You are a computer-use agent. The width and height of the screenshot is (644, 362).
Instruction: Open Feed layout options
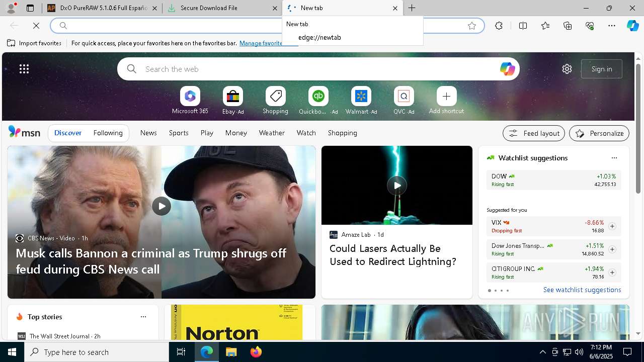[534, 133]
